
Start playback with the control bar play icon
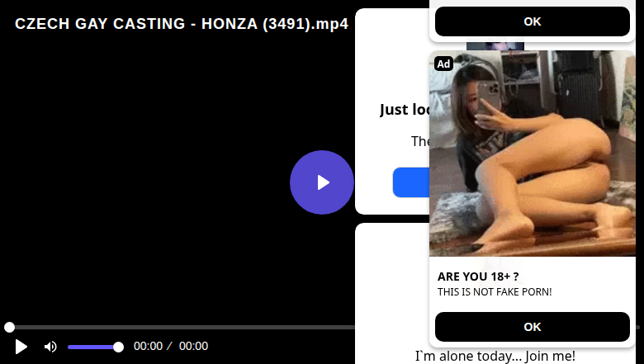[21, 347]
